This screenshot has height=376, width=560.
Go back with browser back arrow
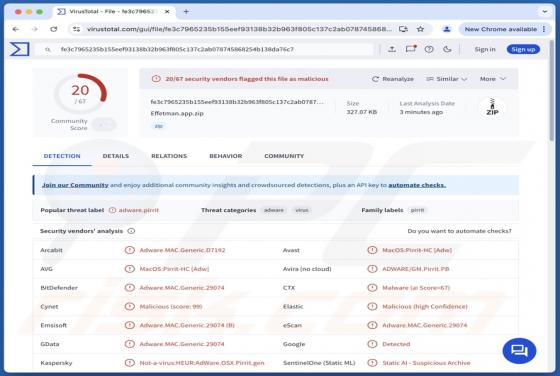tap(16, 29)
